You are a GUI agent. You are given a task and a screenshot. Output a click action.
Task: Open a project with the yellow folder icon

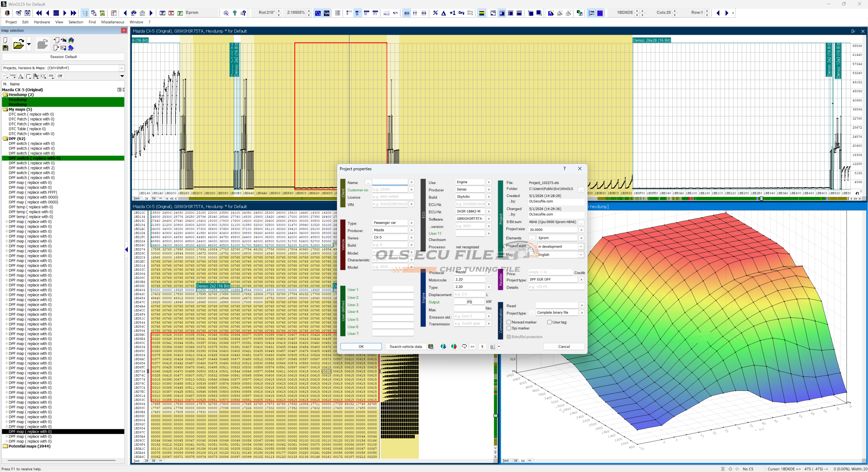click(x=18, y=44)
